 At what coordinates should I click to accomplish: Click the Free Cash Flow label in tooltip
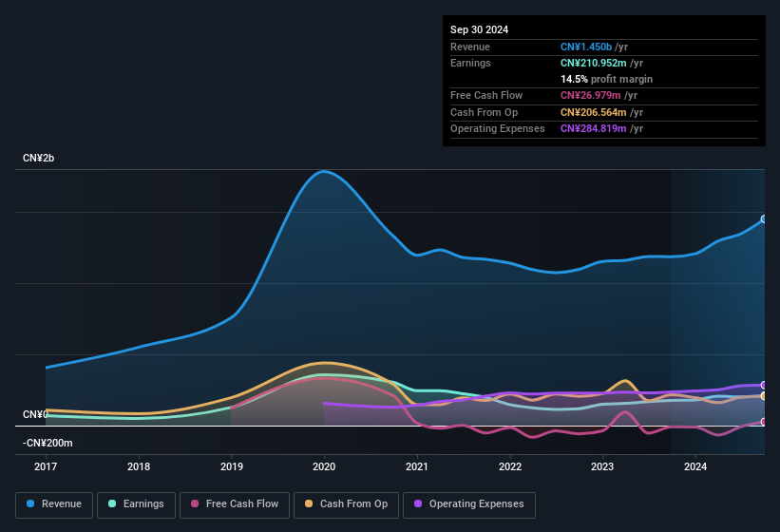coord(486,95)
